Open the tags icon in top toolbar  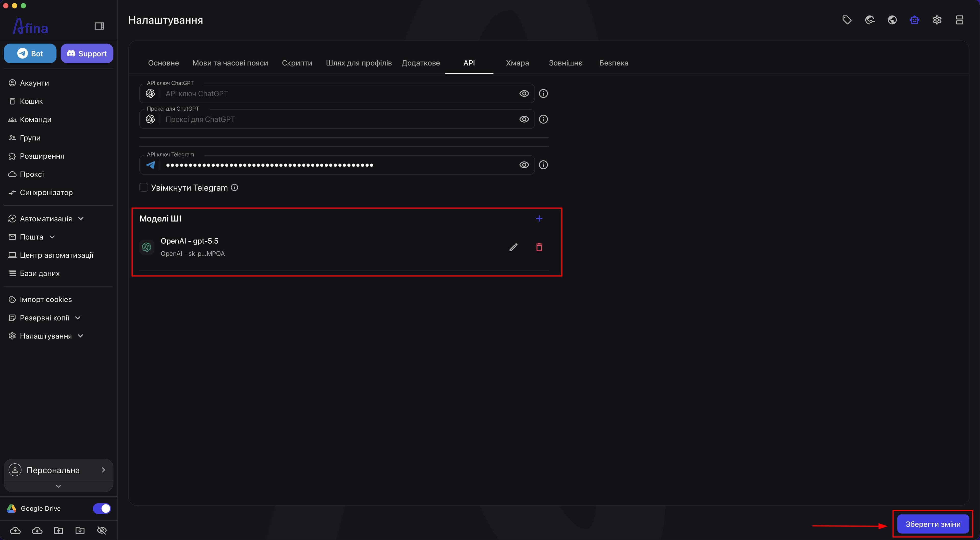click(847, 20)
